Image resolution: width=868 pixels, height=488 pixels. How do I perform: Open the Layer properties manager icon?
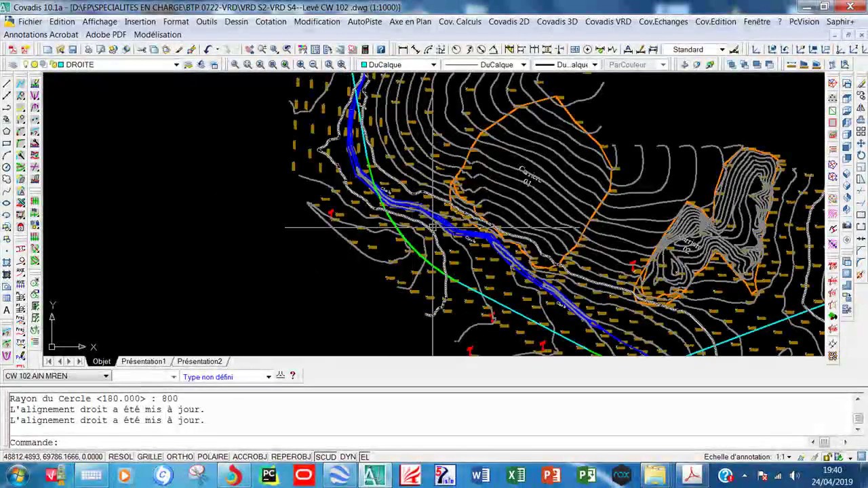coord(12,64)
